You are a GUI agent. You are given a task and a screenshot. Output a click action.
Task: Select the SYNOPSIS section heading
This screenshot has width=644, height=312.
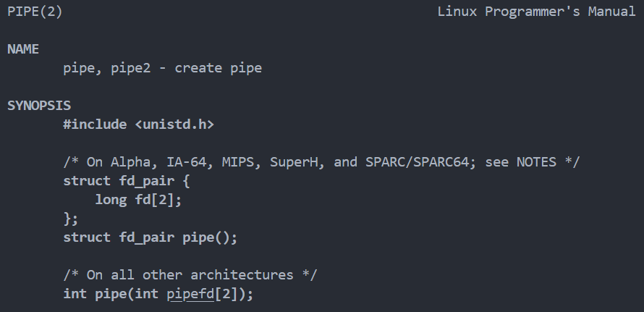point(39,106)
